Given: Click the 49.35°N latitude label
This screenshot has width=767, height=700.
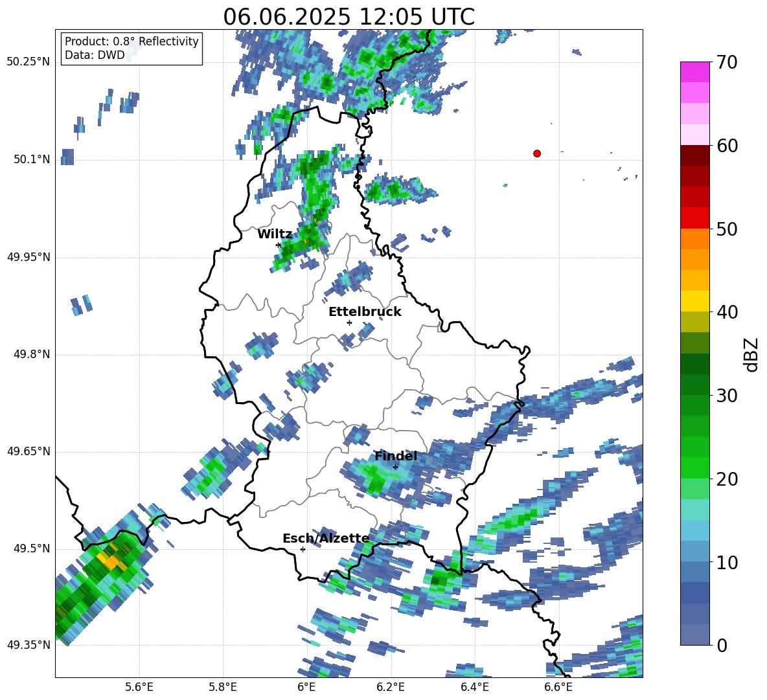Looking at the screenshot, I should (x=29, y=645).
